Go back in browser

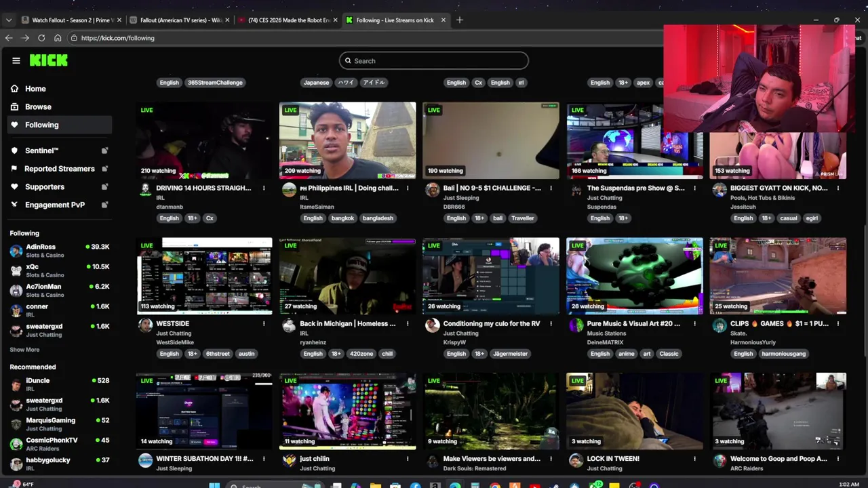pos(9,38)
